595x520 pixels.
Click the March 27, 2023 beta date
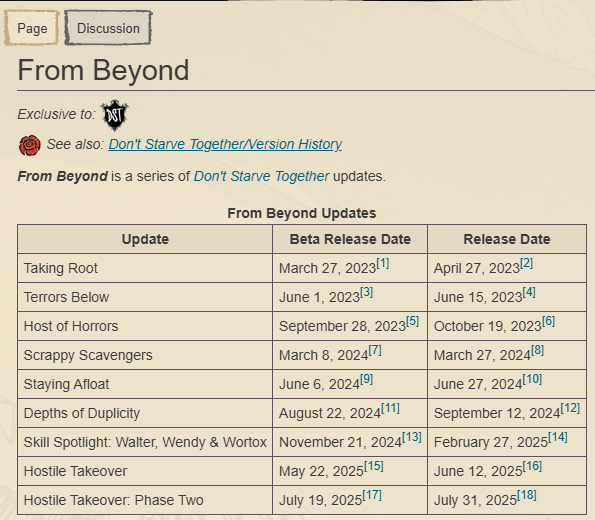coord(327,268)
